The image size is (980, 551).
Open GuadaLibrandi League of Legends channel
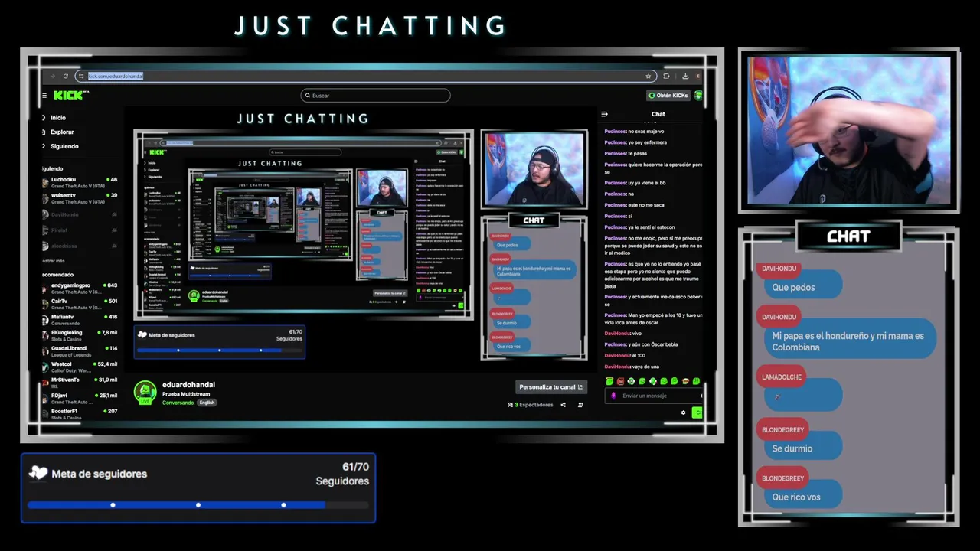pyautogui.click(x=80, y=351)
